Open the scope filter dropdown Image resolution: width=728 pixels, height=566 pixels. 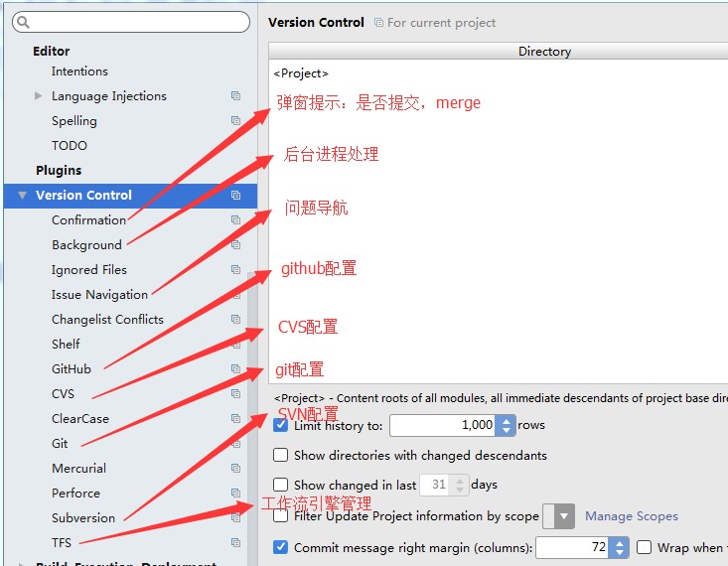tap(558, 516)
